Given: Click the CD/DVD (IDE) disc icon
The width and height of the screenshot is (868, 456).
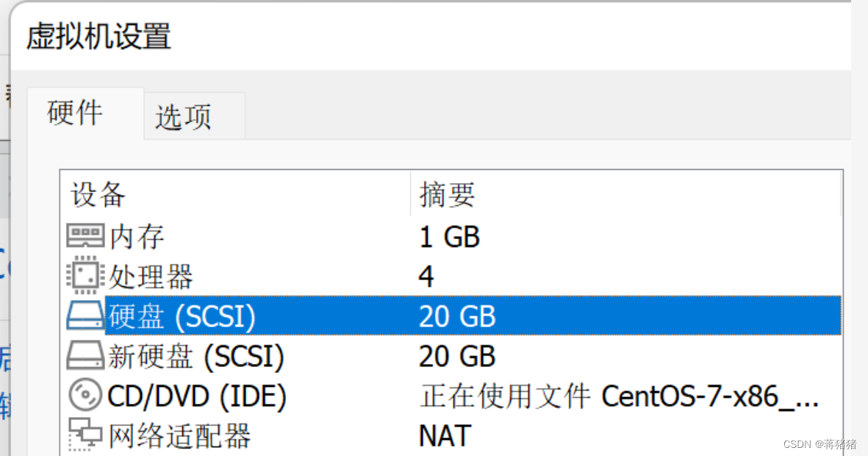Looking at the screenshot, I should point(87,395).
